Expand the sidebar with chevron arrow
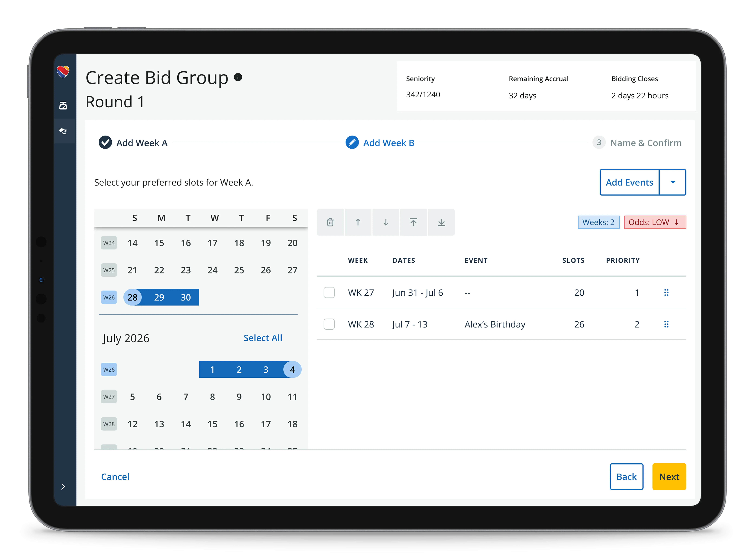This screenshot has width=755, height=560. [63, 486]
